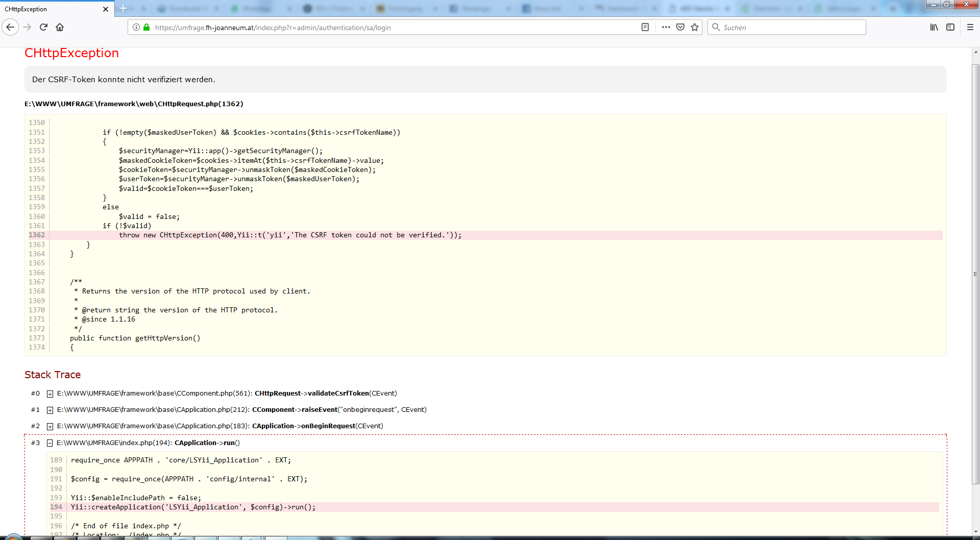Click the green padlock security icon
The height and width of the screenshot is (540, 980).
(146, 28)
